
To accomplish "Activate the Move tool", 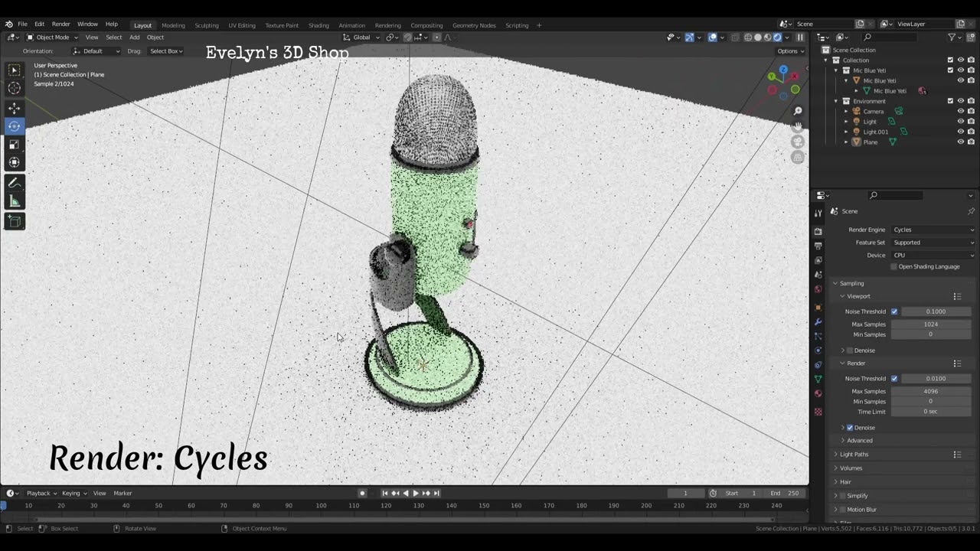I will 15,108.
